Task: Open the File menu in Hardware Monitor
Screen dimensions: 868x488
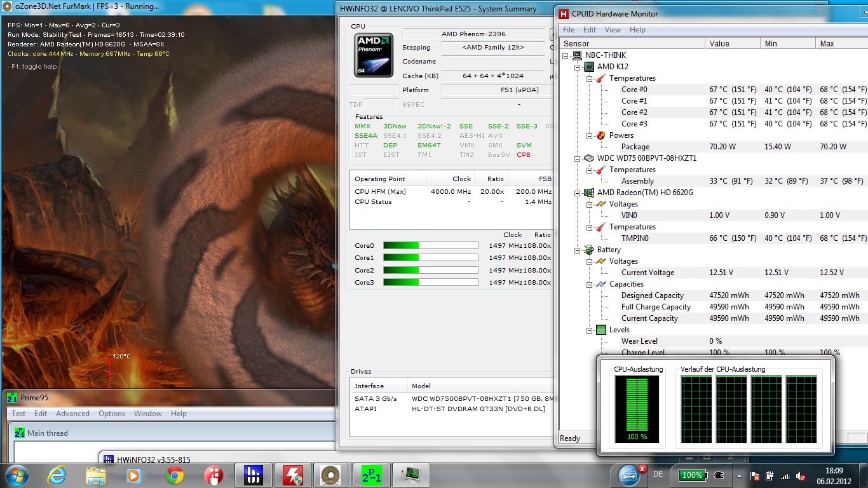Action: [569, 30]
